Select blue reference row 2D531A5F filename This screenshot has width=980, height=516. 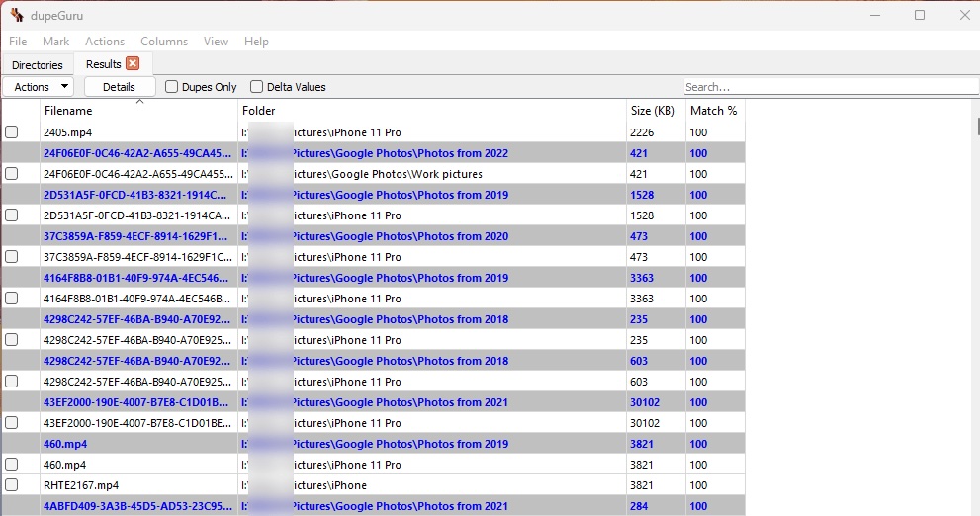[135, 195]
